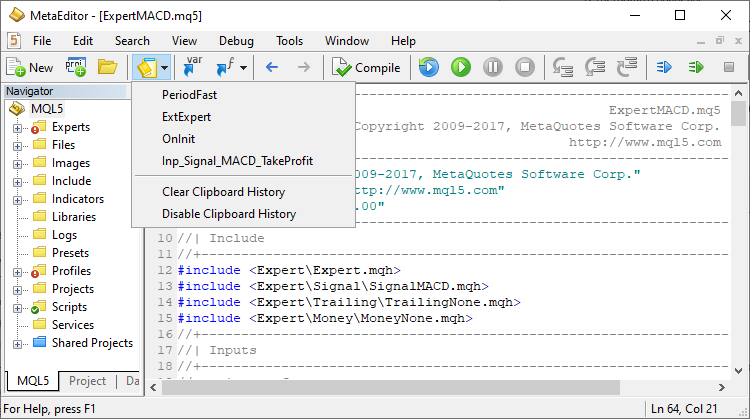This screenshot has height=419, width=750.
Task: Expand the Indicators folder node
Action: tap(17, 200)
